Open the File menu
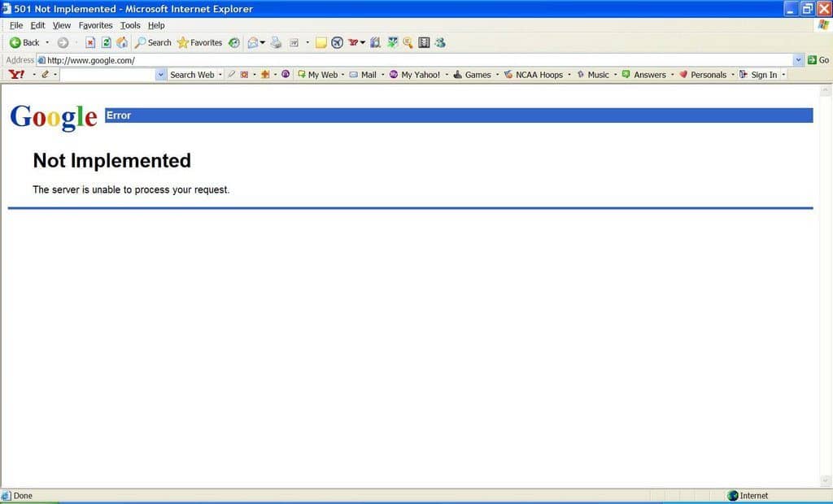 [16, 25]
